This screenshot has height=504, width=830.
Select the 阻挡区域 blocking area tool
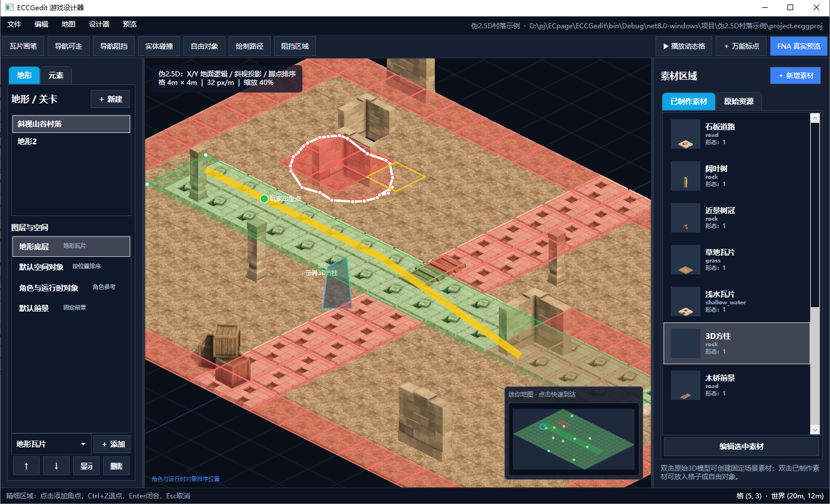click(x=295, y=46)
